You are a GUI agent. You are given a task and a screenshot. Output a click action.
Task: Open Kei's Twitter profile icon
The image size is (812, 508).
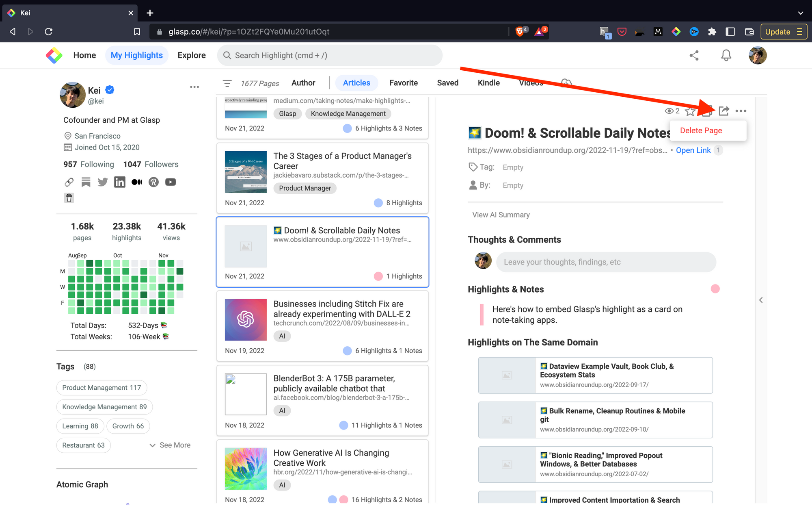tap(103, 182)
